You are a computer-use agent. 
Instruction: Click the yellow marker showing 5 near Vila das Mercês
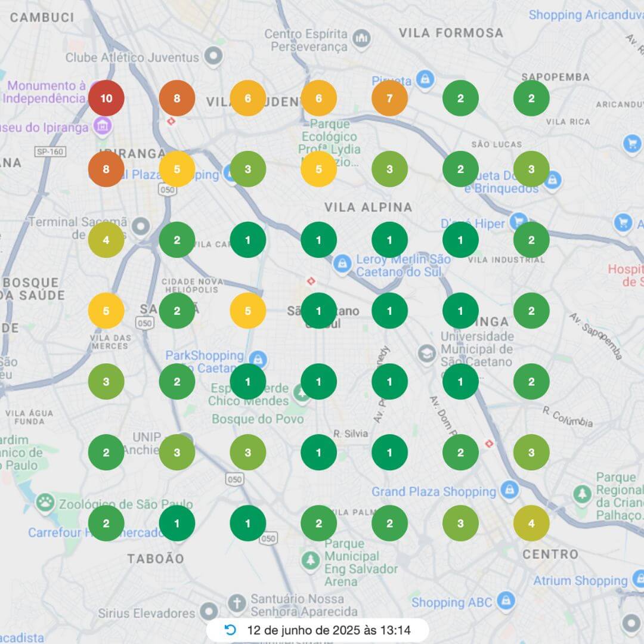[106, 310]
